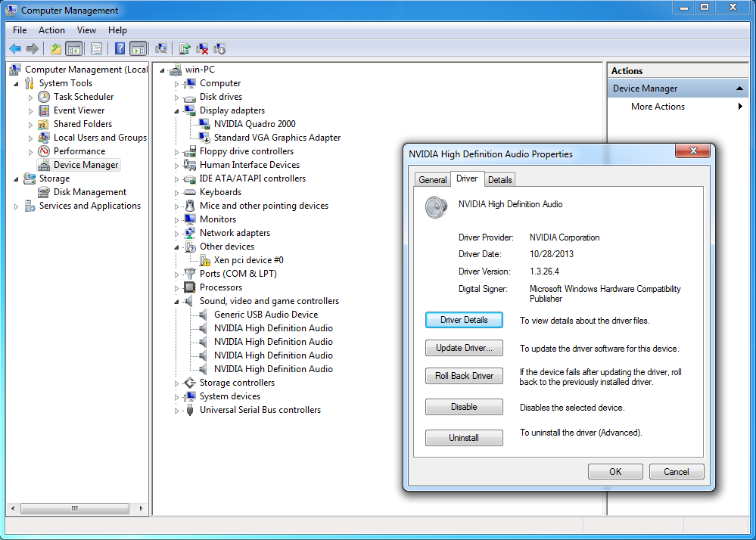Toggle the Show/Hide Action Pane toolbar icon

(138, 48)
